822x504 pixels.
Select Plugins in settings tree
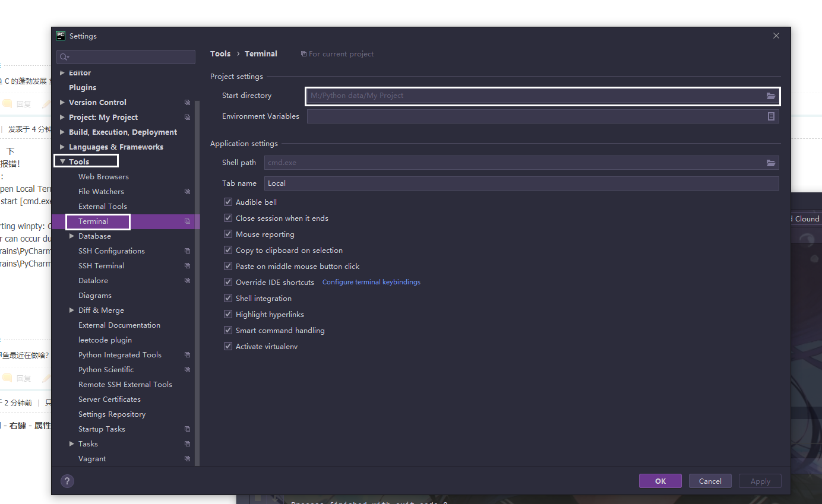pyautogui.click(x=83, y=88)
